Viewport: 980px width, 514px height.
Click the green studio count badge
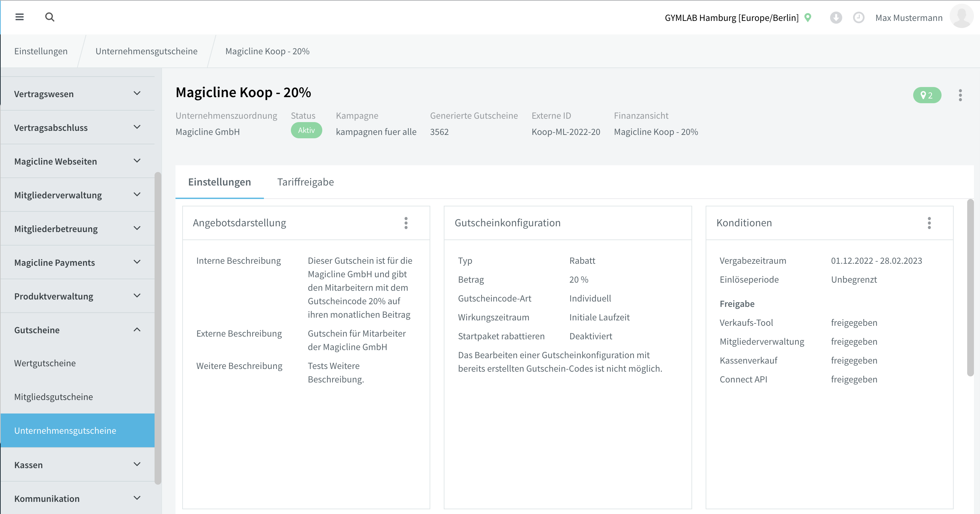tap(927, 95)
